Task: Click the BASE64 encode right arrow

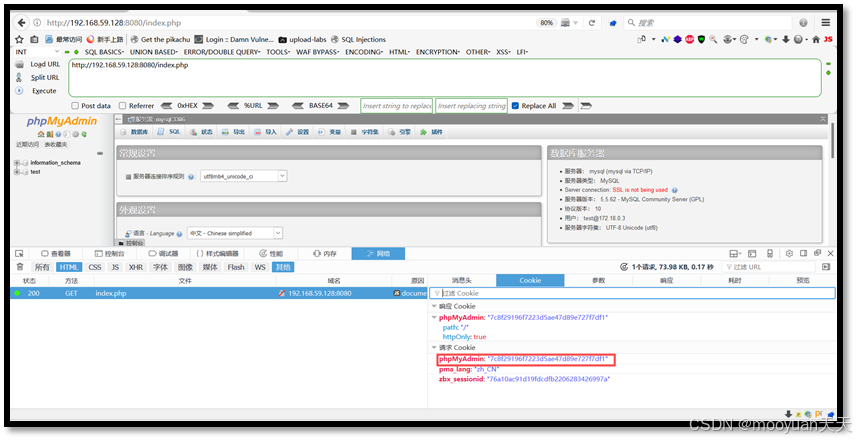Action: pos(343,106)
